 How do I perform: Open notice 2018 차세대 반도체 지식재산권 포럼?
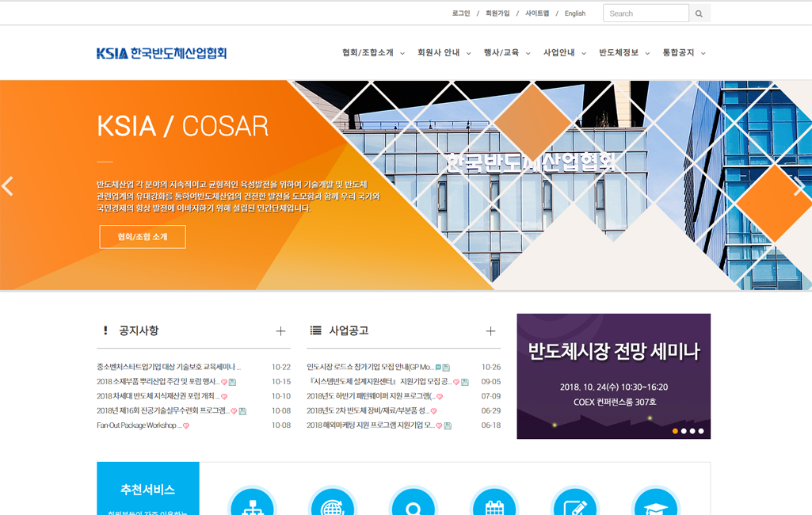(x=158, y=396)
